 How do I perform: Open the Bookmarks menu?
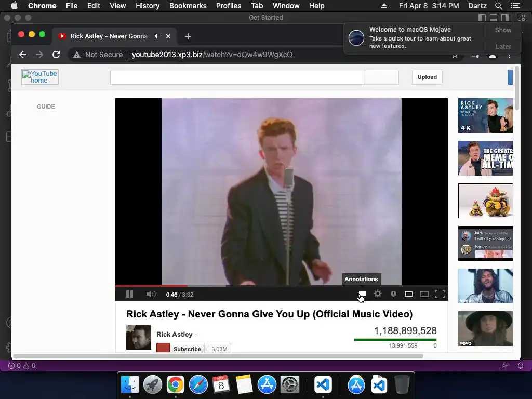188,6
